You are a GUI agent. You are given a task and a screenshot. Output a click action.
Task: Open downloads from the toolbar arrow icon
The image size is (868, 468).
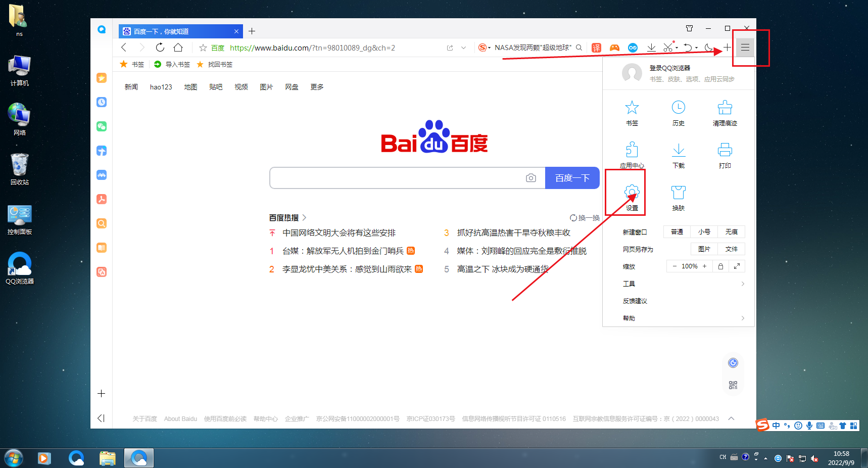(651, 48)
